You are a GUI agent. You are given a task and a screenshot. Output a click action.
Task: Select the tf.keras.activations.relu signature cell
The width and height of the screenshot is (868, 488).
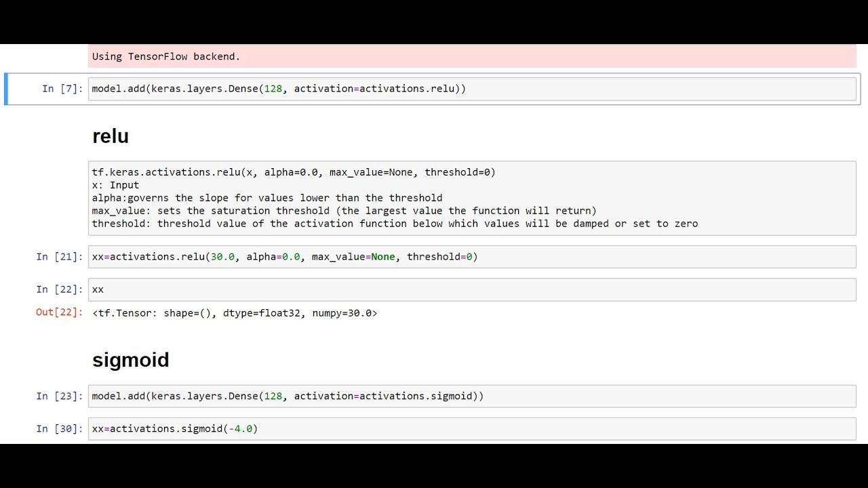[472, 198]
